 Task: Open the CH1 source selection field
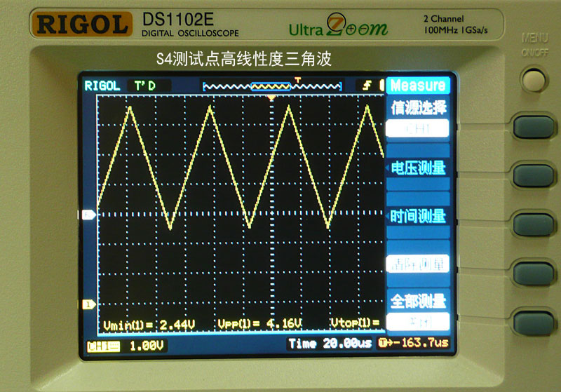(418, 128)
